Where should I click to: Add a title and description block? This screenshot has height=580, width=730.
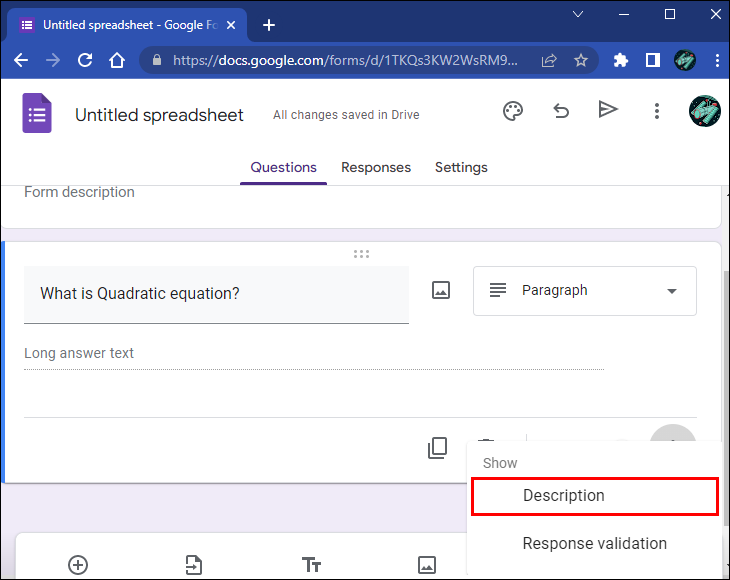point(311,565)
